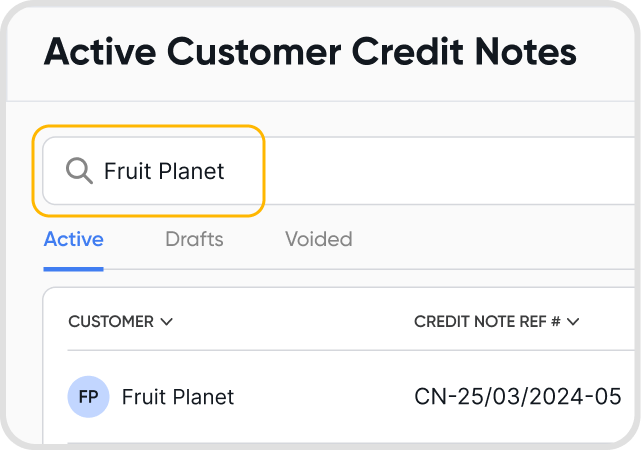Open credit note CN-25/03/2024-05
Image resolution: width=641 pixels, height=450 pixels.
pyautogui.click(x=517, y=397)
